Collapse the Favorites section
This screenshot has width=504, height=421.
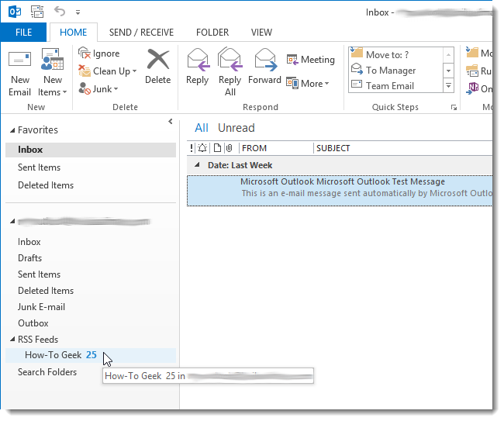click(x=12, y=130)
